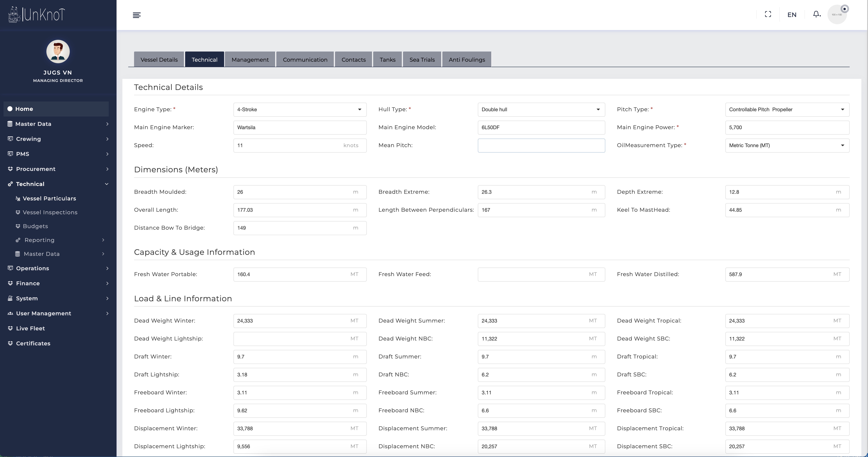Switch to the Anti Foulings tab
Viewport: 868px width, 457px height.
coord(467,60)
